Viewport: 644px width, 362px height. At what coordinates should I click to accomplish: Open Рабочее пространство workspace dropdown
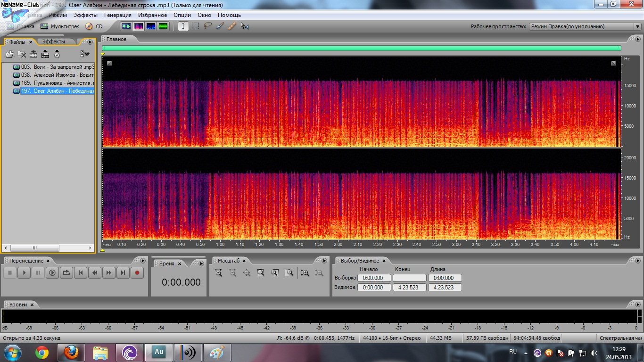tap(585, 26)
